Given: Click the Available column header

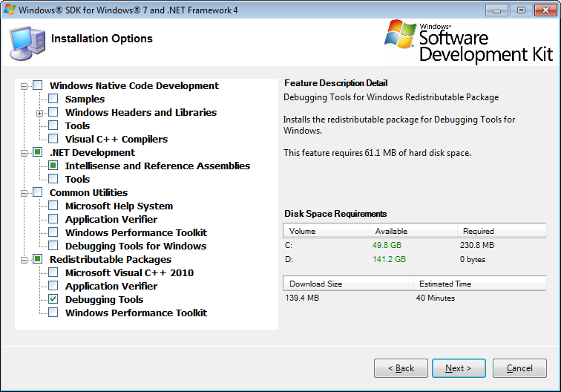Looking at the screenshot, I should pos(413,231).
